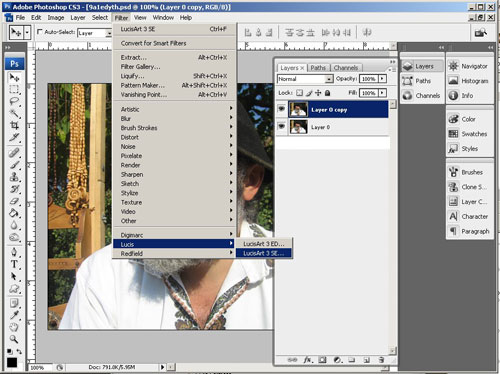Choose LucisArt 3 SE submenu item
The height and width of the screenshot is (374, 500).
[x=264, y=253]
